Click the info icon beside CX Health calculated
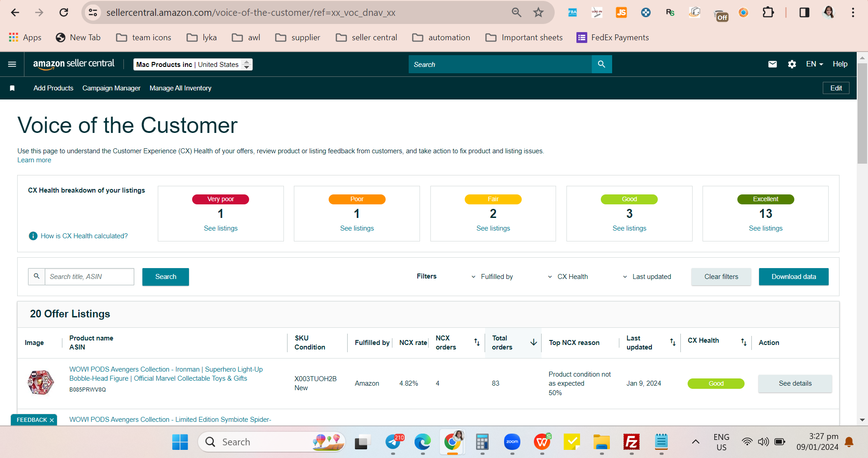The height and width of the screenshot is (458, 868). pos(33,236)
